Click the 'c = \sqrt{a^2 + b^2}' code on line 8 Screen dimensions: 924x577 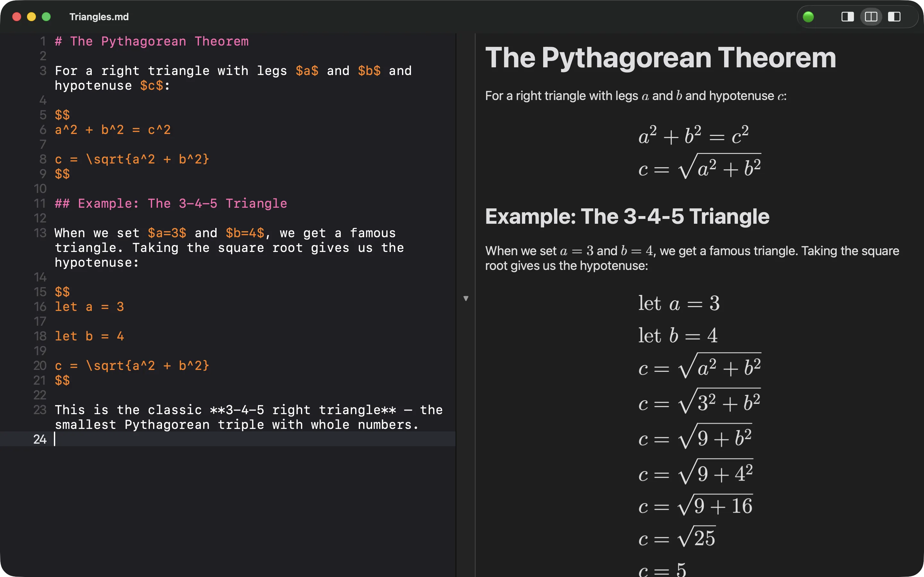[x=132, y=159]
